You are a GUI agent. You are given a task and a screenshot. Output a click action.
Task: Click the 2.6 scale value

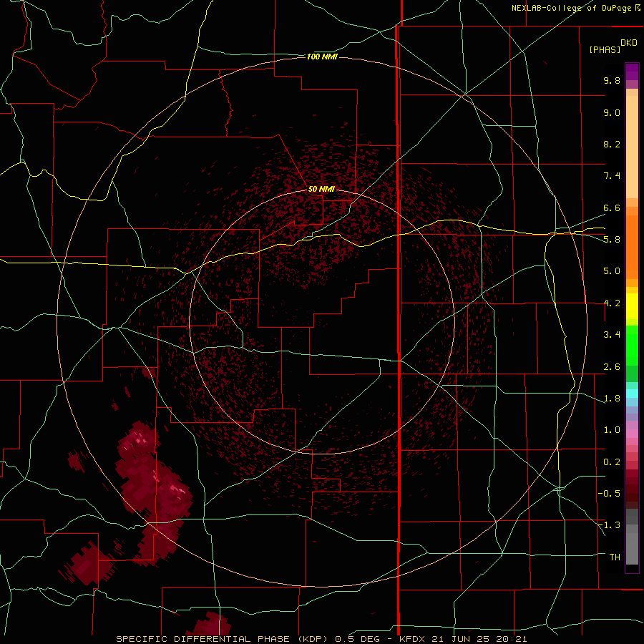[x=612, y=367]
